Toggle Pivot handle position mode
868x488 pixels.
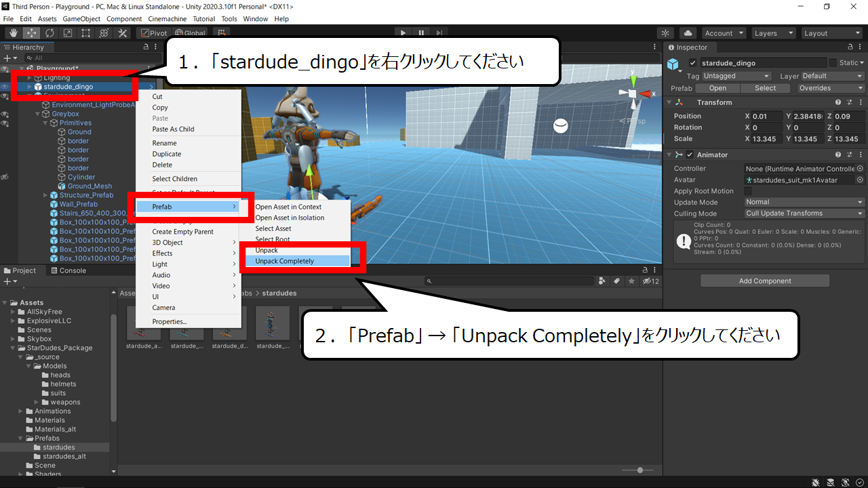tap(154, 33)
